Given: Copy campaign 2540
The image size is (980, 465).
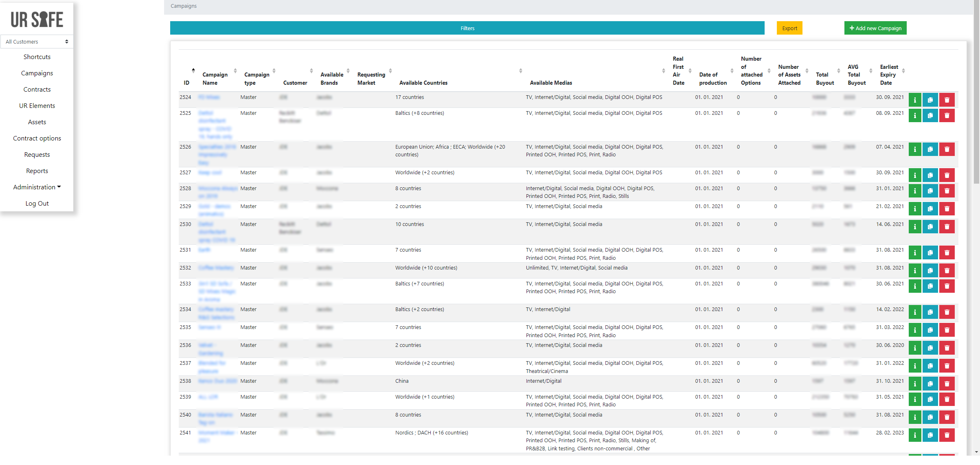Looking at the screenshot, I should point(930,417).
